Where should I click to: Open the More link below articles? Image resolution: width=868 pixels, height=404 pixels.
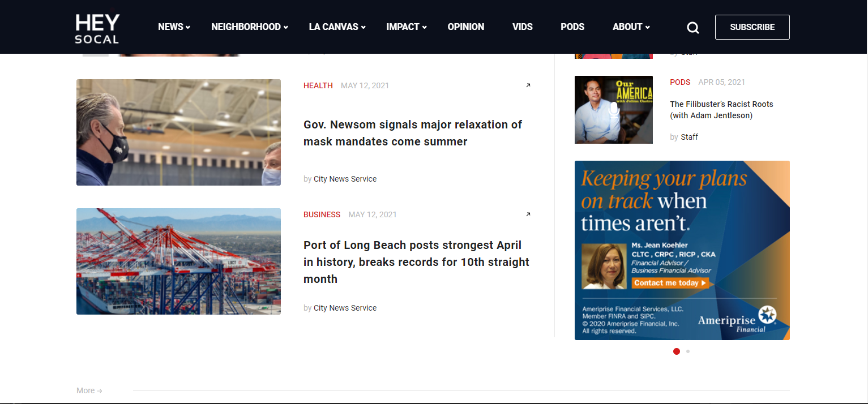coord(89,390)
